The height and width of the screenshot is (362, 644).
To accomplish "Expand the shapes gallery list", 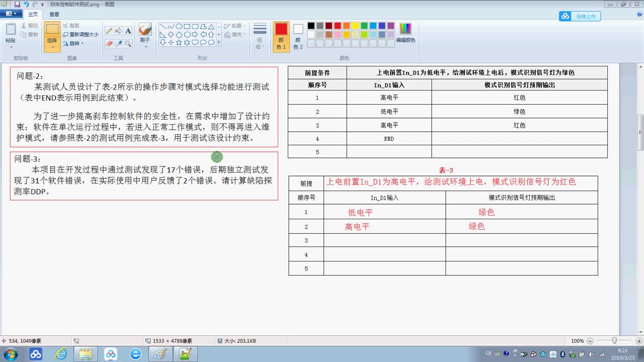I will click(x=219, y=43).
